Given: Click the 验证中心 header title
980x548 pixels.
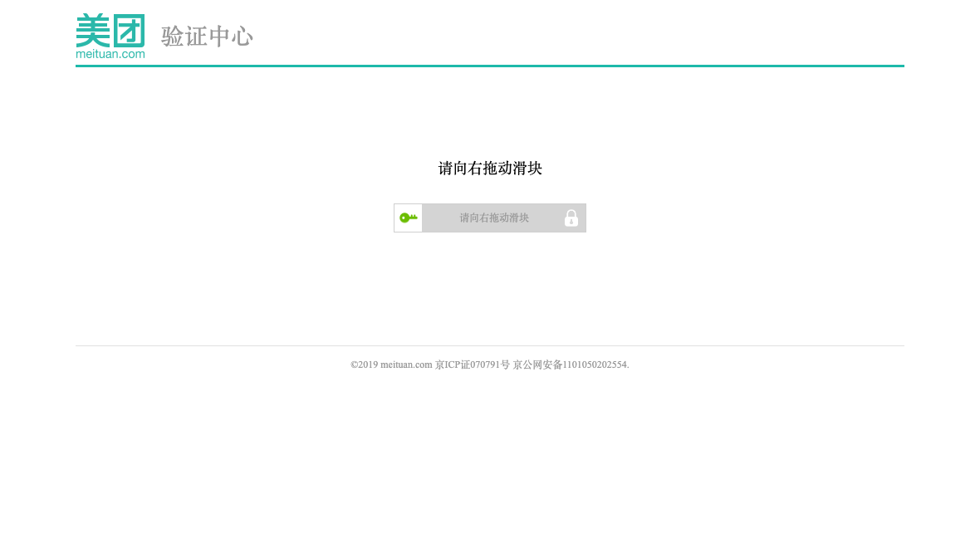Looking at the screenshot, I should (x=207, y=37).
